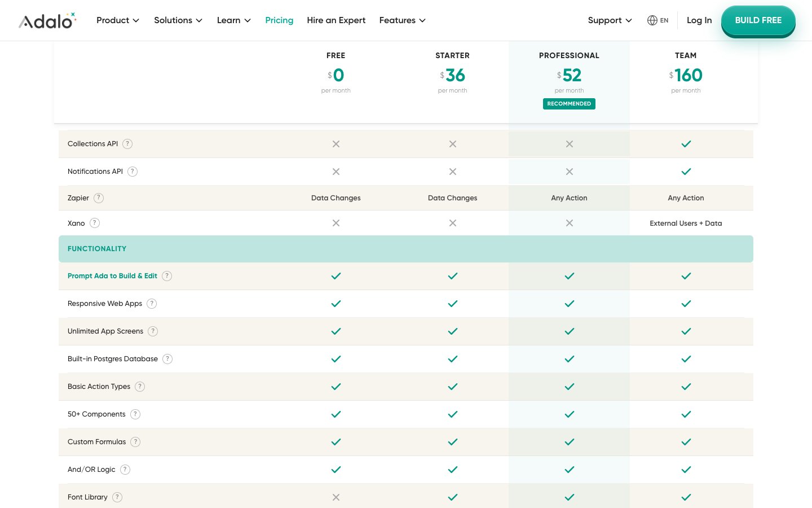
Task: Open Hire an Expert page
Action: [336, 20]
